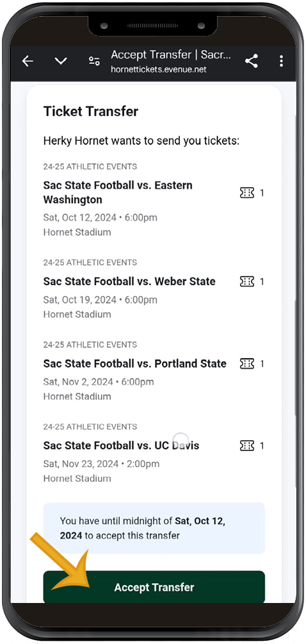
Task: Select Sac State Football vs. UC Davis
Action: (x=122, y=445)
